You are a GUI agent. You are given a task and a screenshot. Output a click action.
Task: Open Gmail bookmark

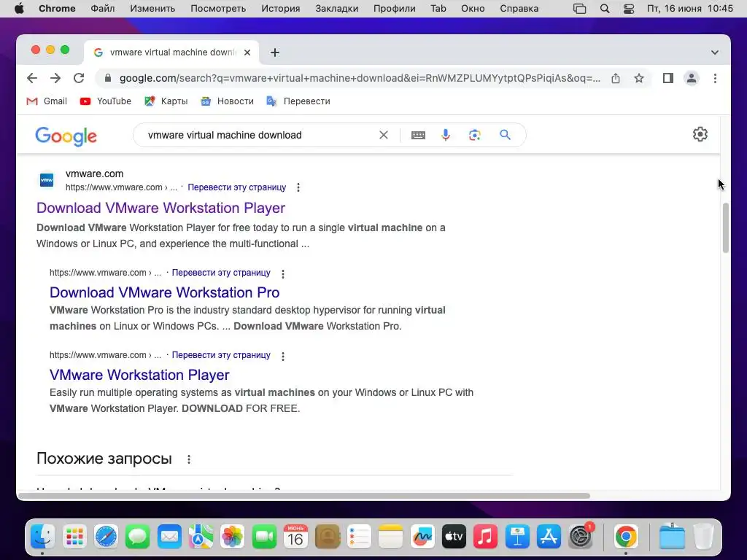click(x=47, y=101)
